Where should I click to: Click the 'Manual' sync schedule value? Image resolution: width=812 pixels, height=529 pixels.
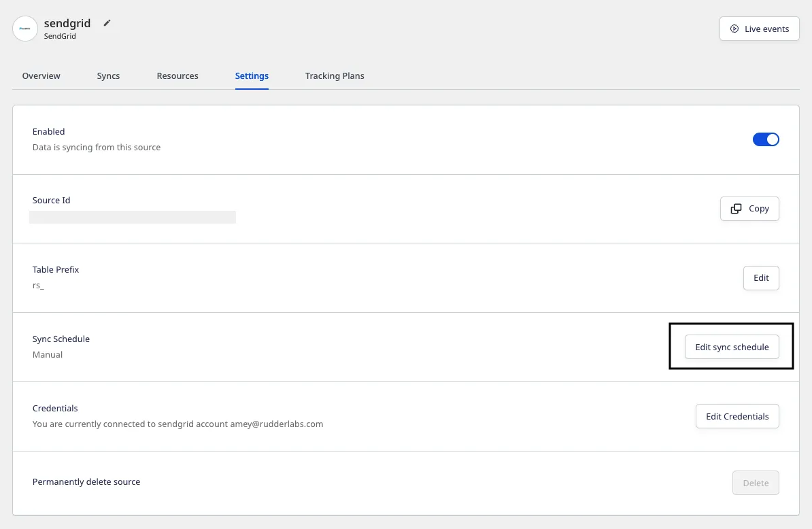click(48, 354)
